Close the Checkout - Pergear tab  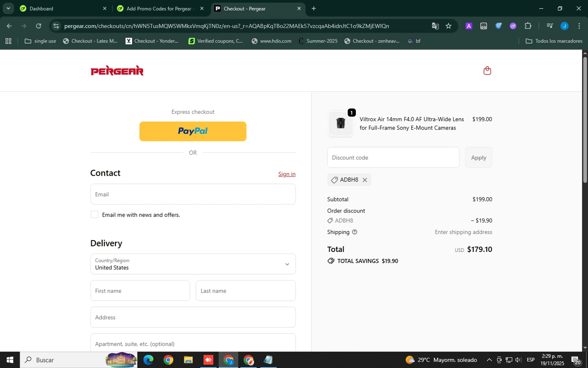[x=299, y=9]
